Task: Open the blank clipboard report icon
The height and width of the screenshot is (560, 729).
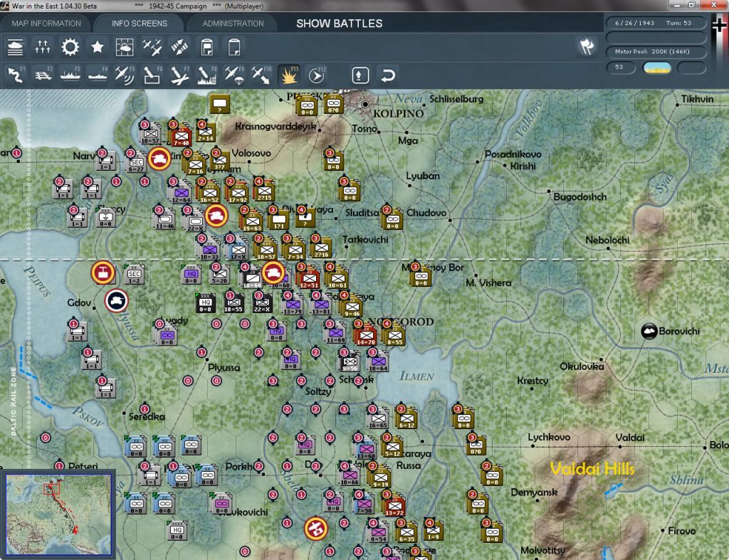Action: [x=234, y=48]
